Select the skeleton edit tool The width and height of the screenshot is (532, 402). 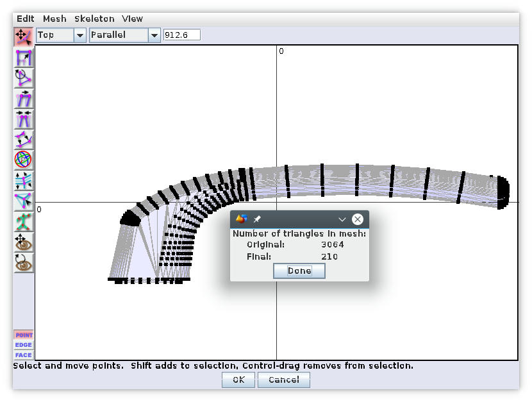click(24, 222)
